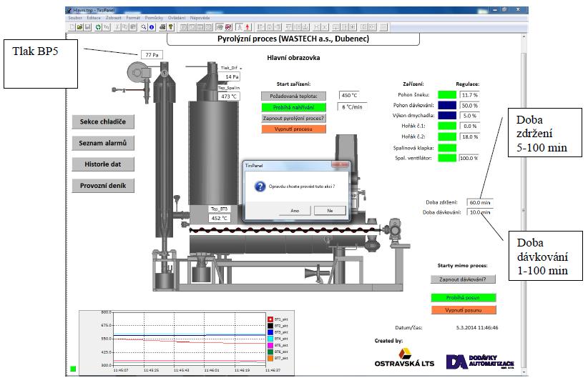
Task: Open the Zobrazit menu
Action: [113, 18]
